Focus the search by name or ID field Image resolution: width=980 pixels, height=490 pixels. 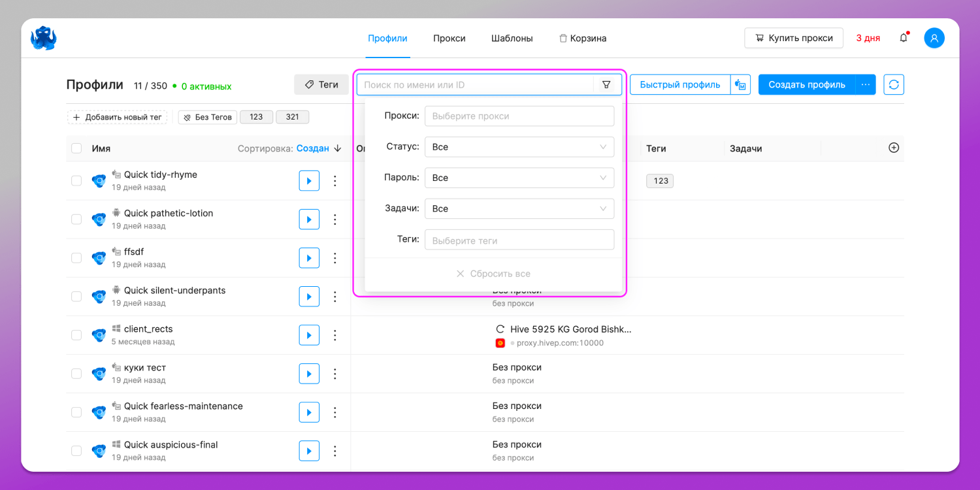click(475, 84)
